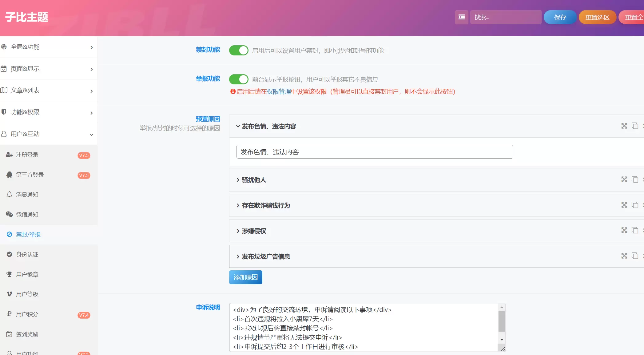Click the 注册登录 user-plus icon
644x355 pixels.
pyautogui.click(x=9, y=155)
